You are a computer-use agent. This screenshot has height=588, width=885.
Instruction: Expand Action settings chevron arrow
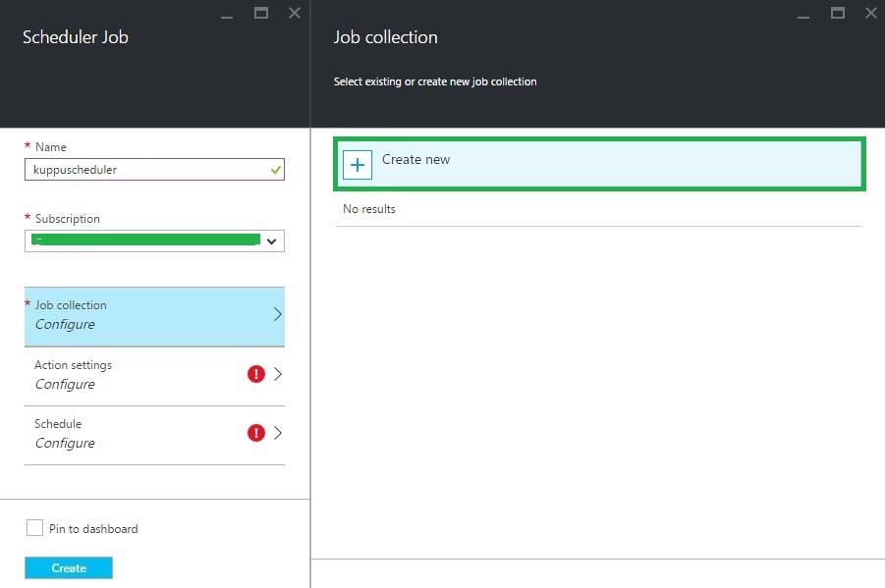(277, 374)
